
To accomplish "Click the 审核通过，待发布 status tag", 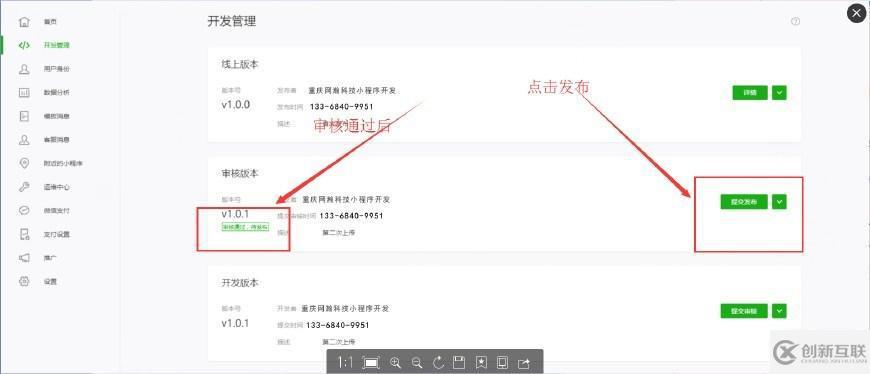I will 245,227.
